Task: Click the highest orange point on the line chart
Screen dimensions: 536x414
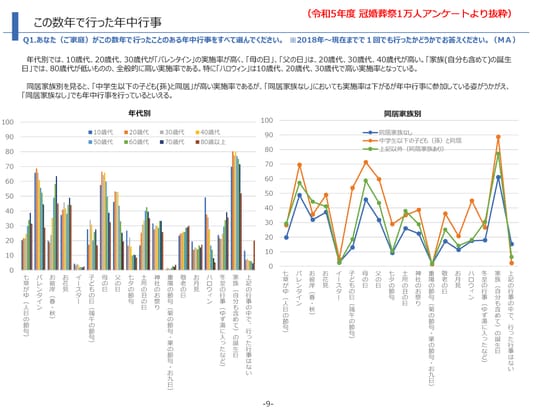Action: click(x=498, y=137)
